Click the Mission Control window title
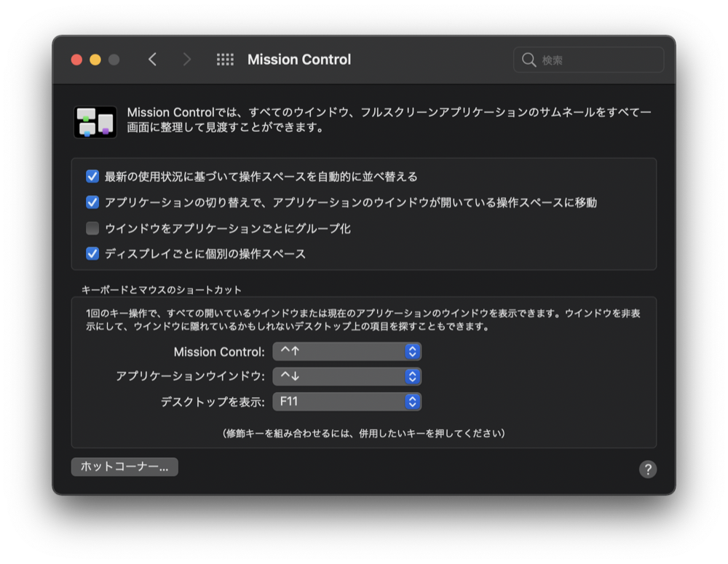 pos(299,60)
